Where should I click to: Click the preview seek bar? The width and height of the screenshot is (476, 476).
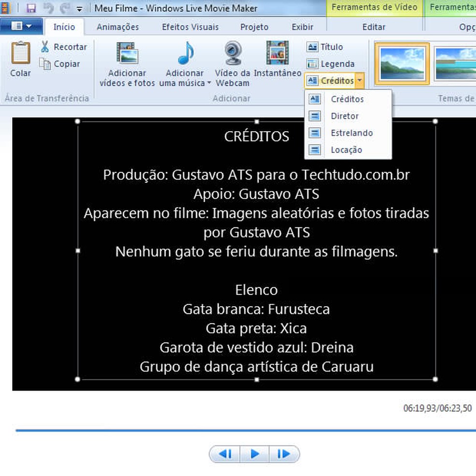pos(246,430)
